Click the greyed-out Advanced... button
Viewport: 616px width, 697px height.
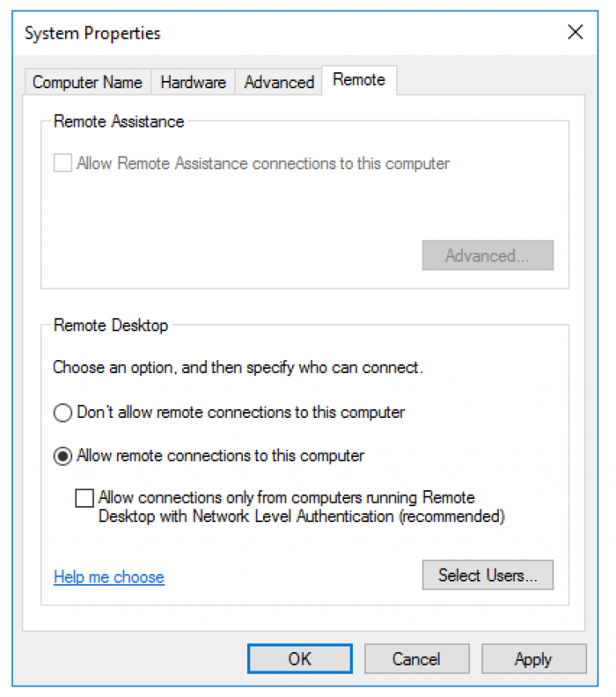[487, 256]
